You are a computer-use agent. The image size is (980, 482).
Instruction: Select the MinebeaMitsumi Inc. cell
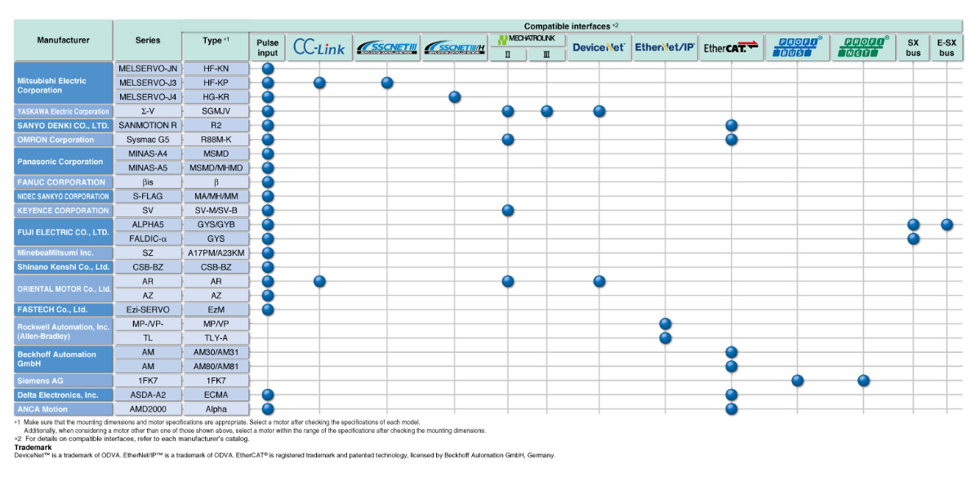point(63,253)
